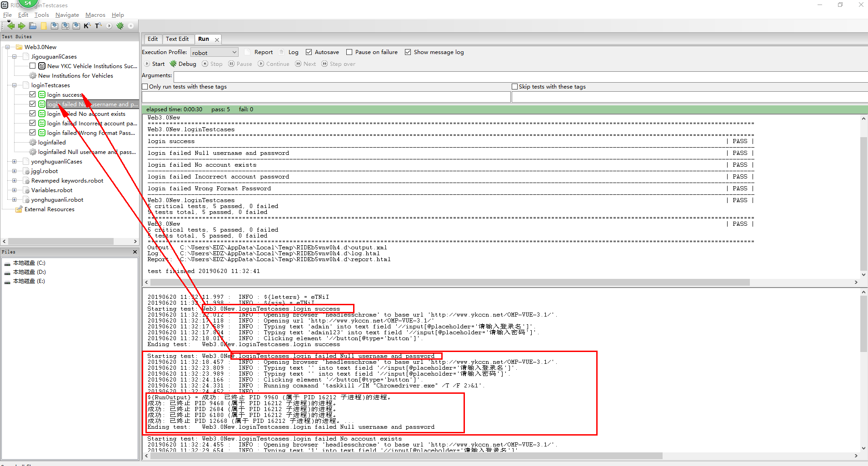This screenshot has height=466, width=868.
Task: Click the green back arrow navigation icon
Action: (x=11, y=26)
